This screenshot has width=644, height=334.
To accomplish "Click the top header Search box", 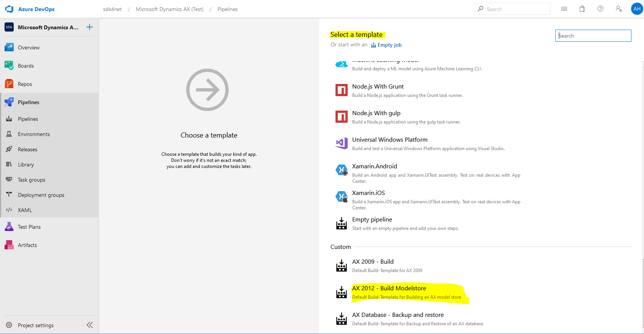I will pos(512,9).
